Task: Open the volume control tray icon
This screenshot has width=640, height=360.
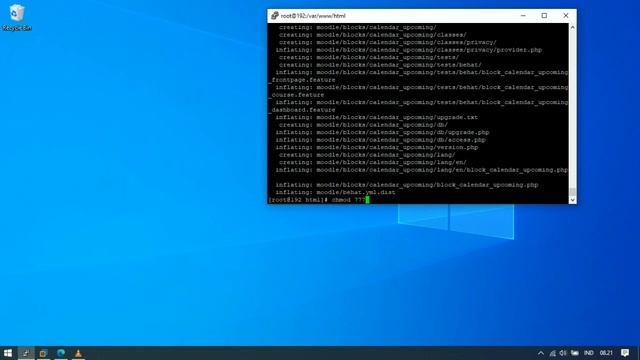Action: 563,353
